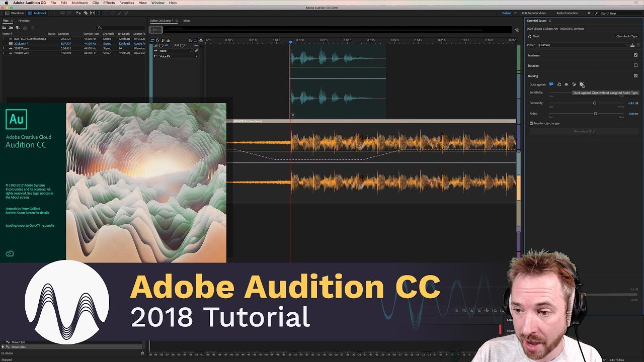Open file folder icon in Files panel
Viewport: 644px width, 362px height.
click(4, 28)
